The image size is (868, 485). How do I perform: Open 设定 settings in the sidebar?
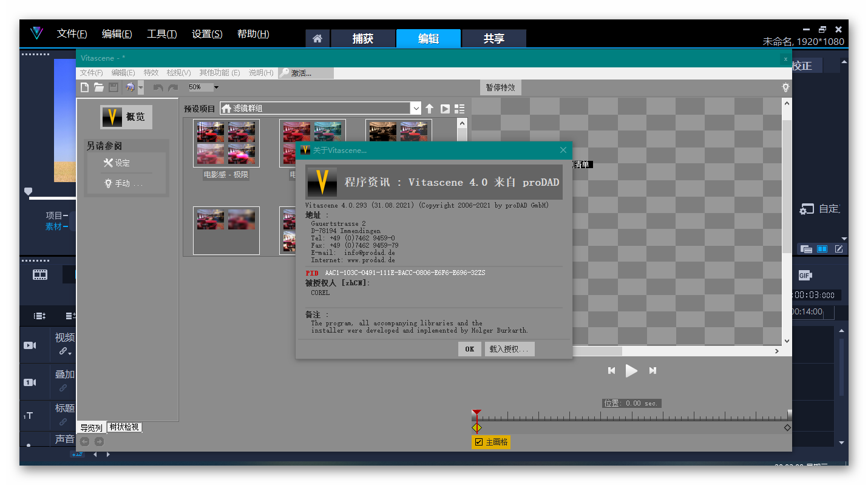[117, 163]
